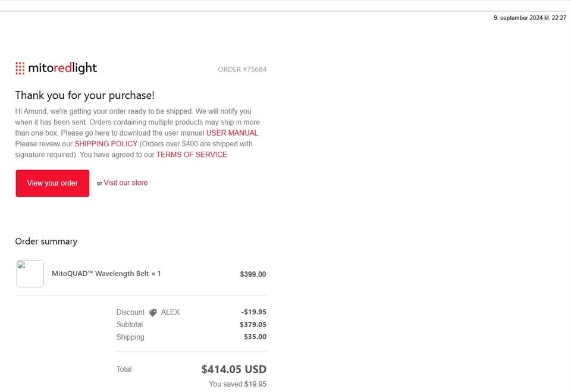571x392 pixels.
Task: Follow the TERMS OF SERVICE link
Action: click(192, 155)
